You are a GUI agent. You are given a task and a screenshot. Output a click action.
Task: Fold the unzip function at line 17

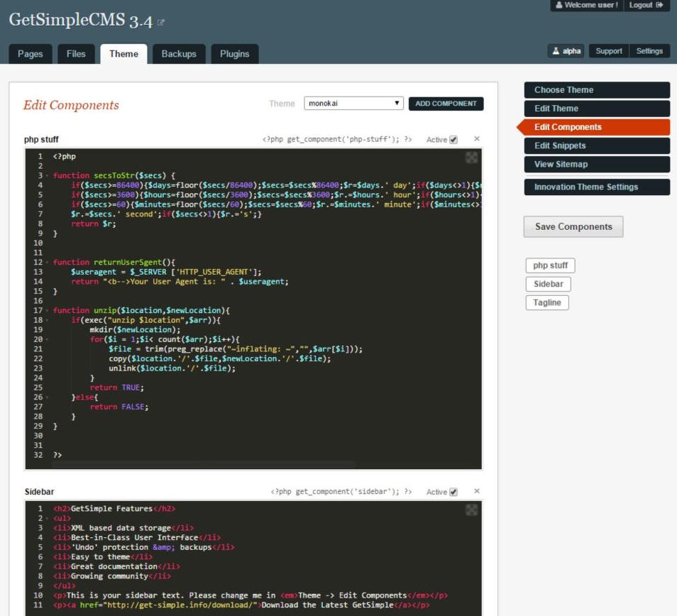pos(47,311)
